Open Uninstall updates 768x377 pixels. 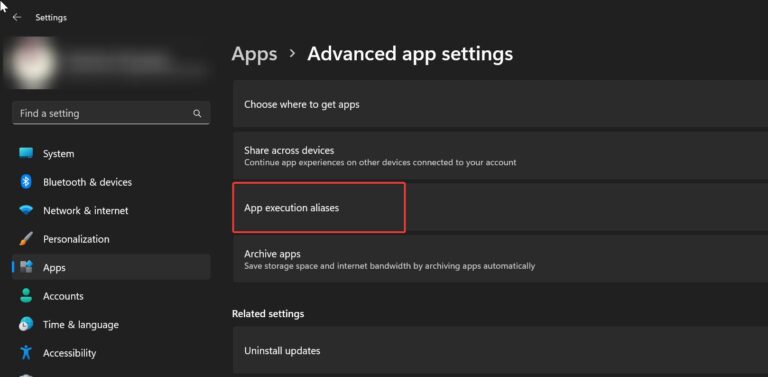click(x=500, y=351)
